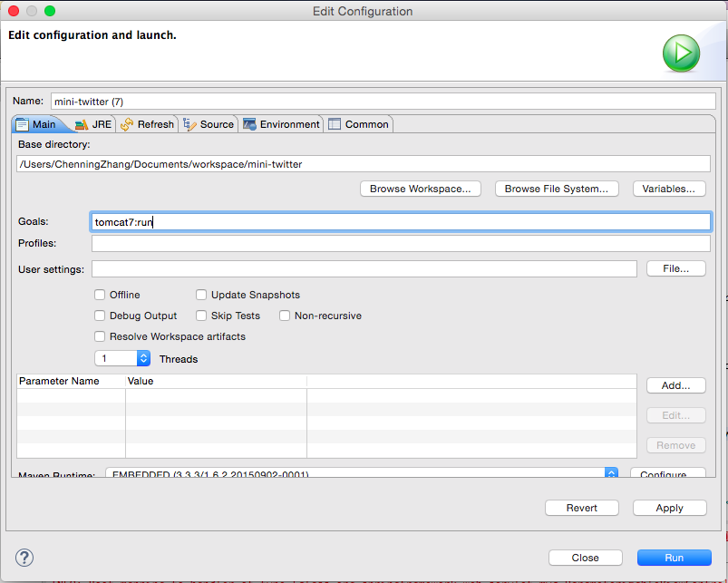Click Configure for Maven Runtime
The image size is (728, 583).
point(667,473)
